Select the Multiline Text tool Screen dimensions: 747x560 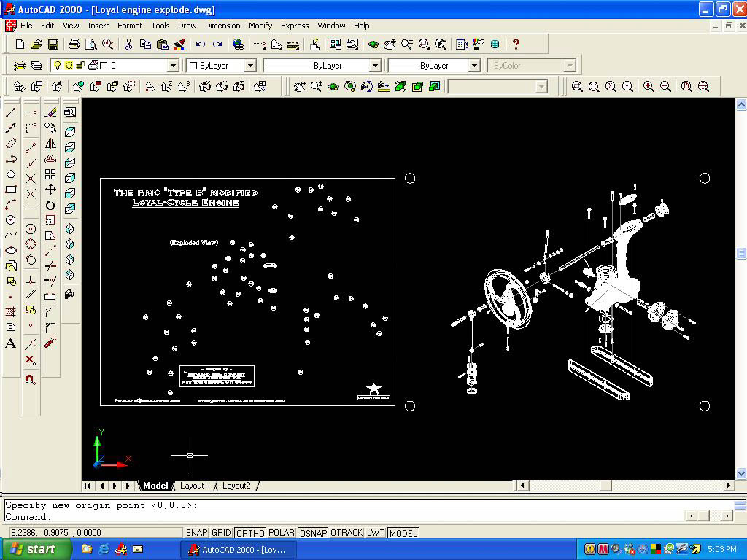pyautogui.click(x=11, y=343)
